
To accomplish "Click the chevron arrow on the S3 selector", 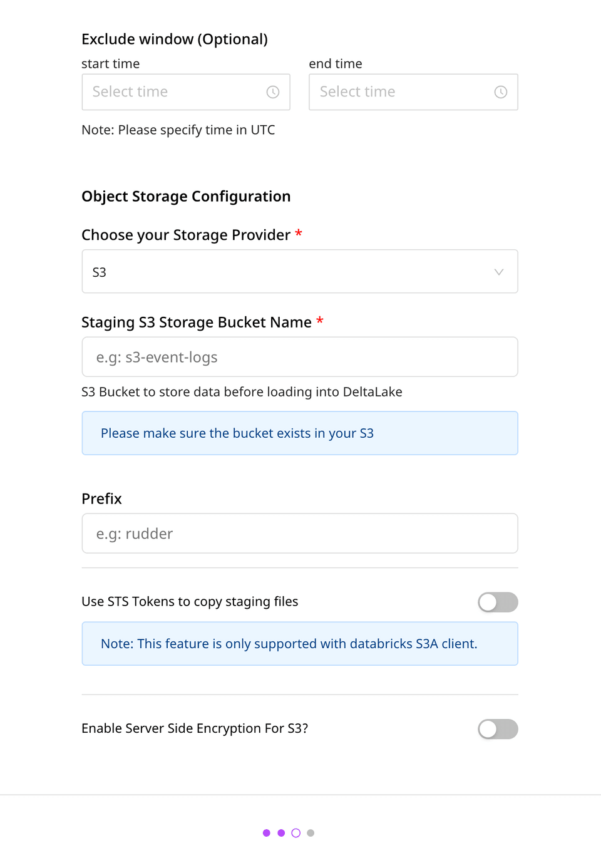I will point(498,272).
